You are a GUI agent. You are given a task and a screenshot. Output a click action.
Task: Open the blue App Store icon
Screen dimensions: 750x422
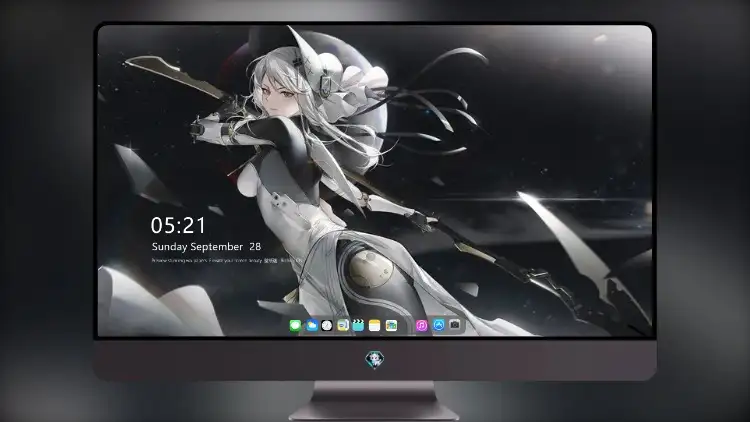tap(439, 325)
